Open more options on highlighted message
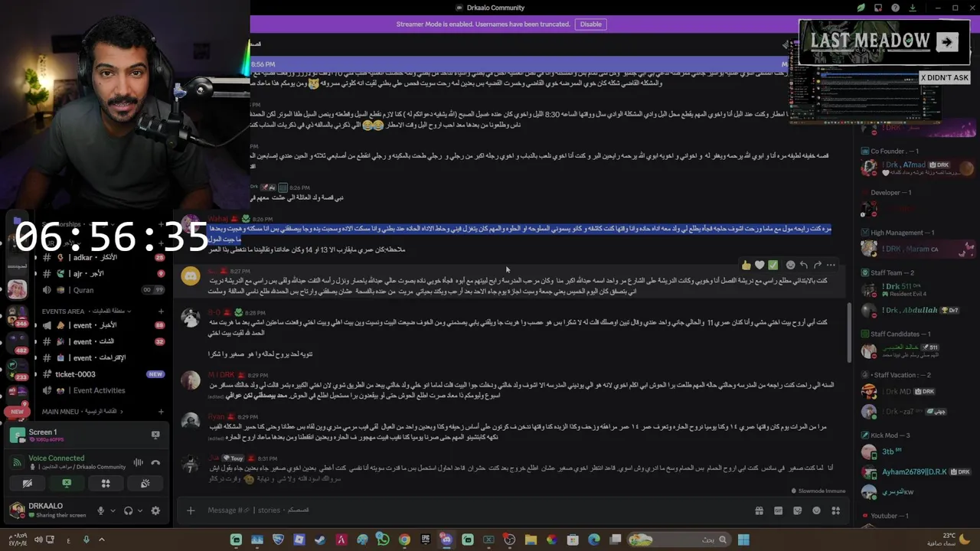Image resolution: width=980 pixels, height=551 pixels. 831,265
